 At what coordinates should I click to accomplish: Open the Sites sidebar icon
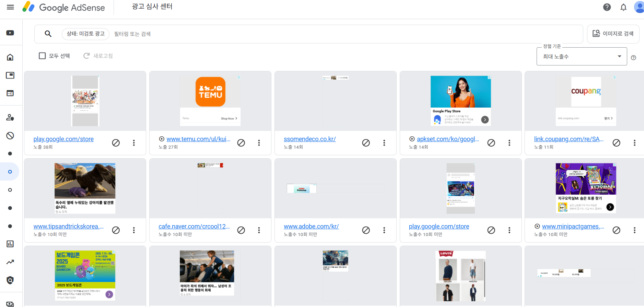[x=10, y=93]
